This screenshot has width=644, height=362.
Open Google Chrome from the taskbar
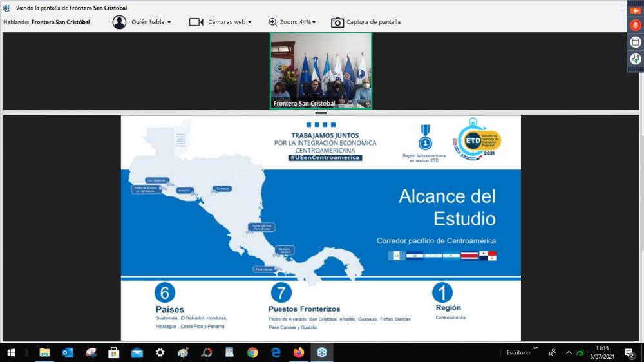(x=252, y=352)
